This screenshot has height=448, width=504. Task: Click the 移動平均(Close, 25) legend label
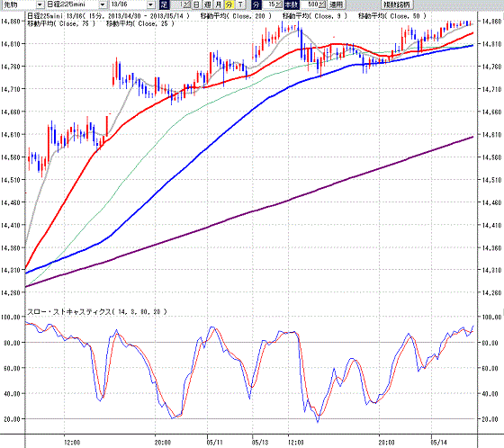click(140, 23)
